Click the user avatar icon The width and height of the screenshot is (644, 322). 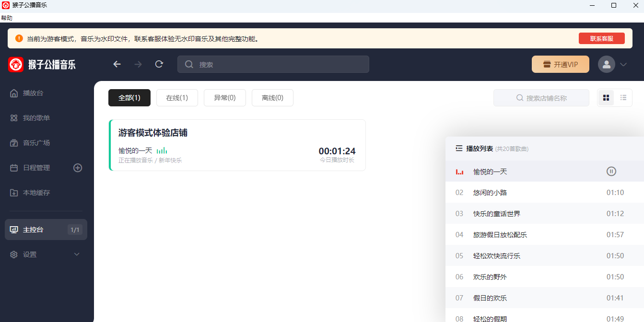[x=607, y=64]
